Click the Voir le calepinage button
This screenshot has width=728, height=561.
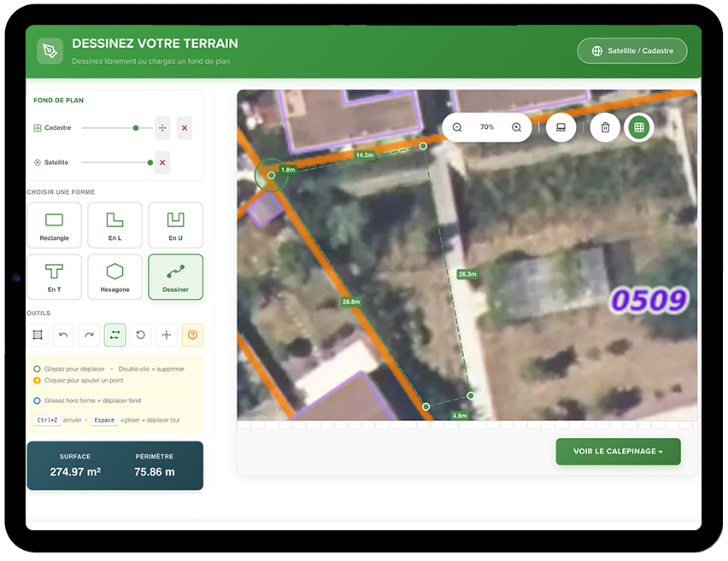pos(618,452)
